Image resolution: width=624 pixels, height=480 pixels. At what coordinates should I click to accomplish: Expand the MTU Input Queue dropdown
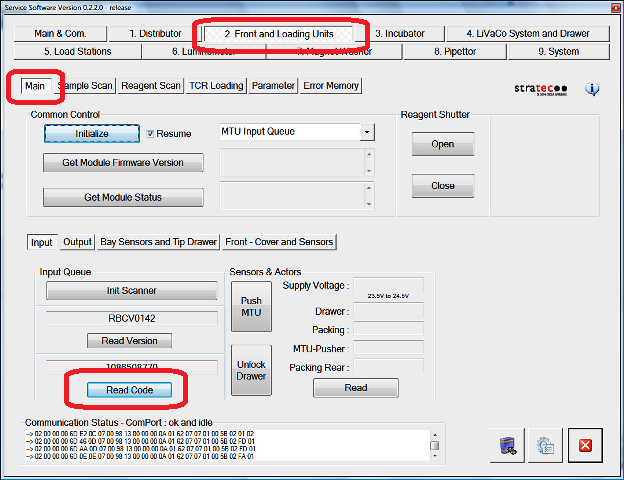point(367,132)
